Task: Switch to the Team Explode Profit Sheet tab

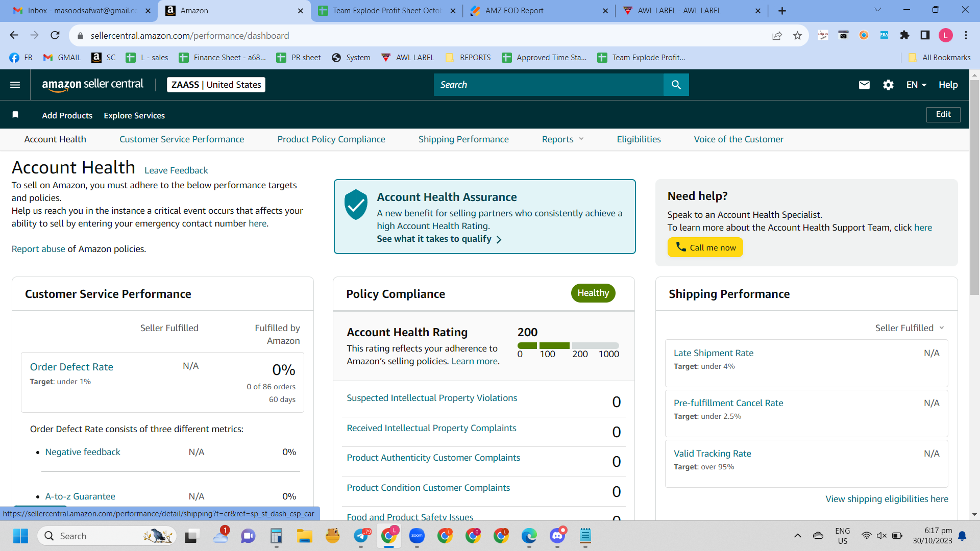Action: 386,11
